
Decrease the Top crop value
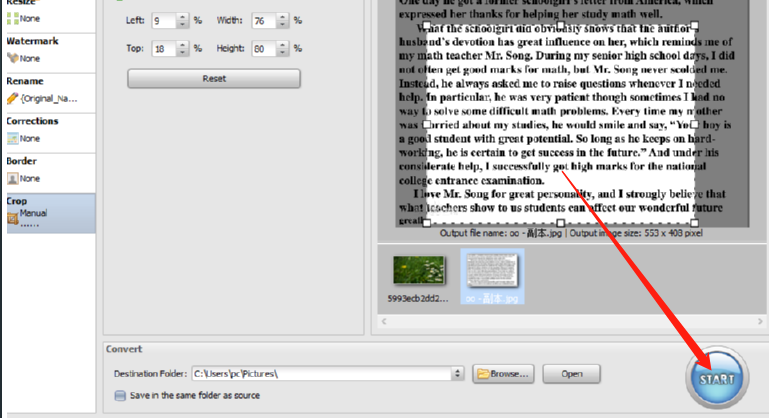182,53
